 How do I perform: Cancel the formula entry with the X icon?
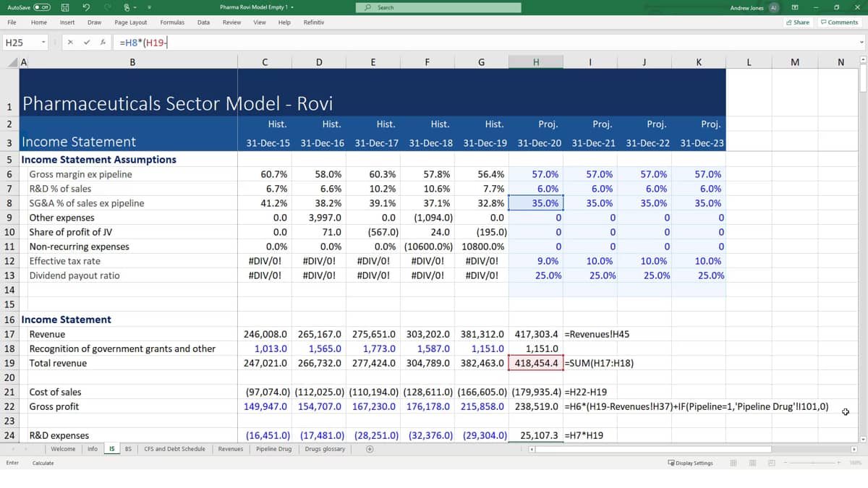[70, 43]
